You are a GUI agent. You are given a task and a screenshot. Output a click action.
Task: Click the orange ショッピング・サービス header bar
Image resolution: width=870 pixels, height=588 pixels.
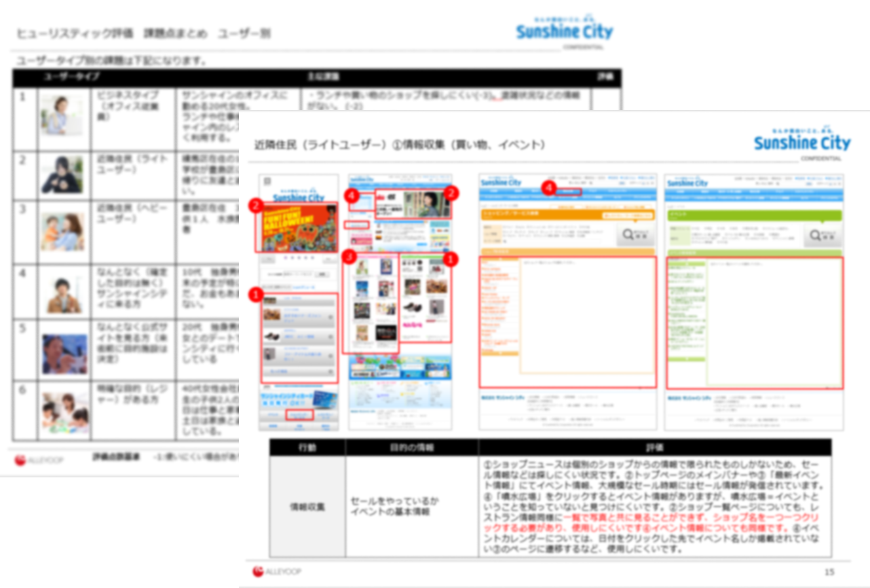coord(567,214)
